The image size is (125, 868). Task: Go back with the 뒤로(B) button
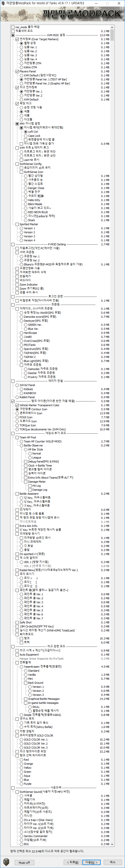73,862
